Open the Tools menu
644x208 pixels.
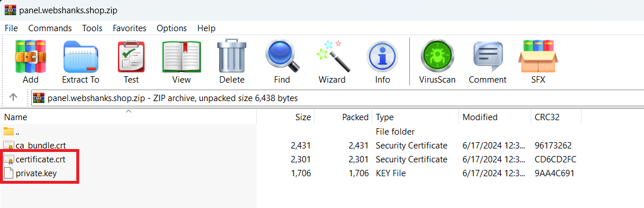[92, 28]
